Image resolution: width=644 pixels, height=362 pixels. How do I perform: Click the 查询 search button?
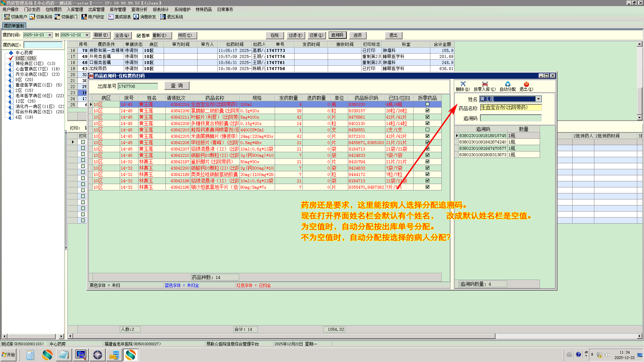(x=177, y=86)
